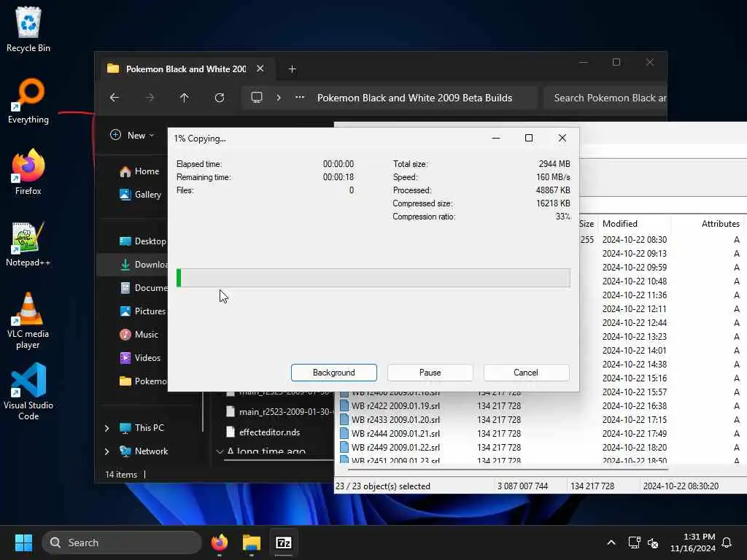The image size is (747, 560).
Task: Open the Windows Start menu
Action: pyautogui.click(x=23, y=542)
